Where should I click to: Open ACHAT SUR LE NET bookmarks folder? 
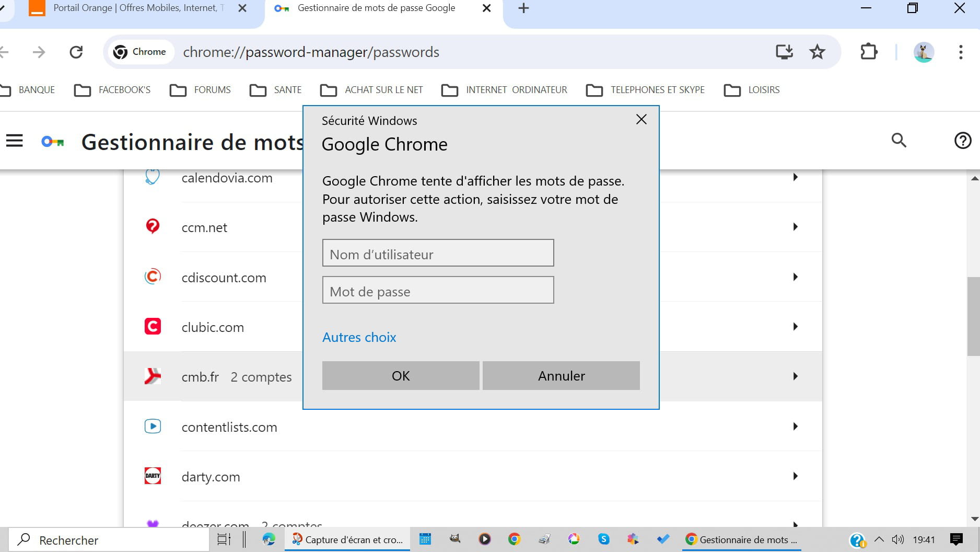pos(371,90)
